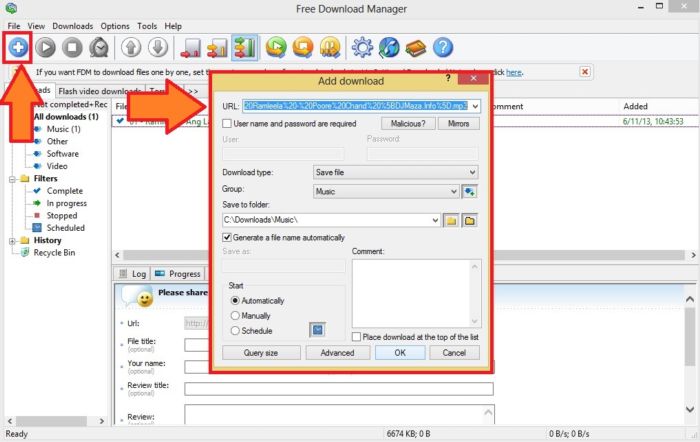Uncheck Generate a file name automatically

[x=227, y=238]
